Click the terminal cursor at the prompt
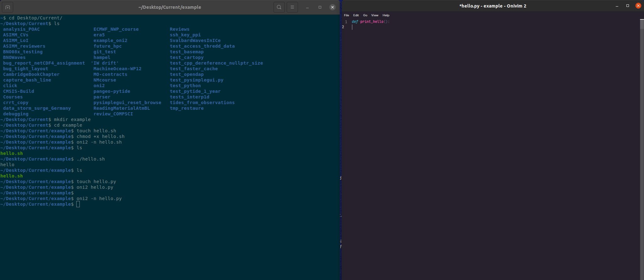 78,204
